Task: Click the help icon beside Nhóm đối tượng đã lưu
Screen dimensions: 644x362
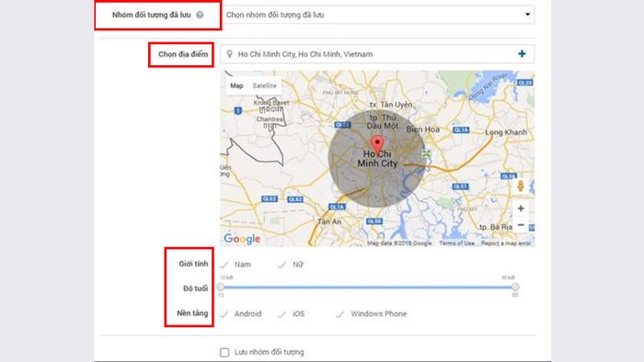Action: pos(200,15)
